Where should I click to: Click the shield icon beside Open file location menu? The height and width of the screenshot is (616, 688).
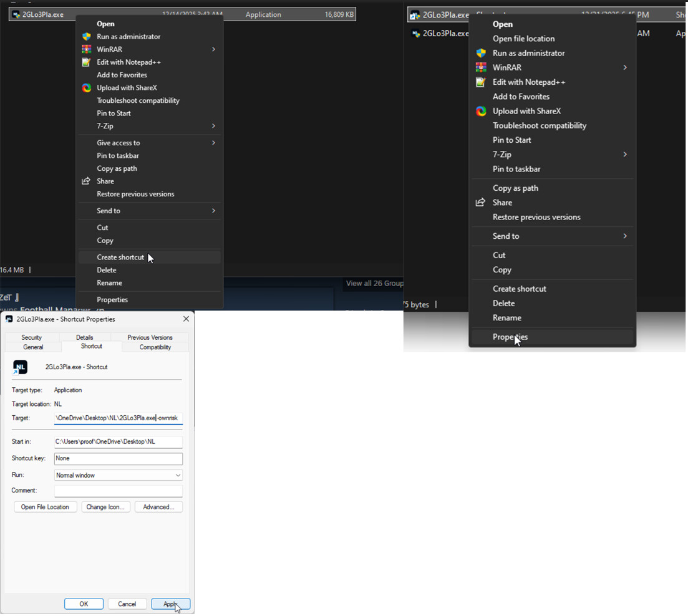(x=481, y=53)
